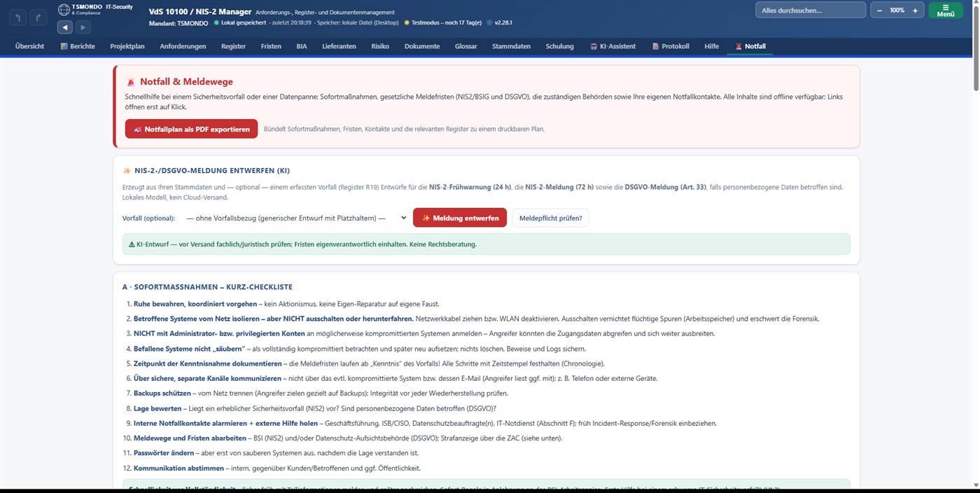
Task: Open the BIA tab
Action: 302,46
